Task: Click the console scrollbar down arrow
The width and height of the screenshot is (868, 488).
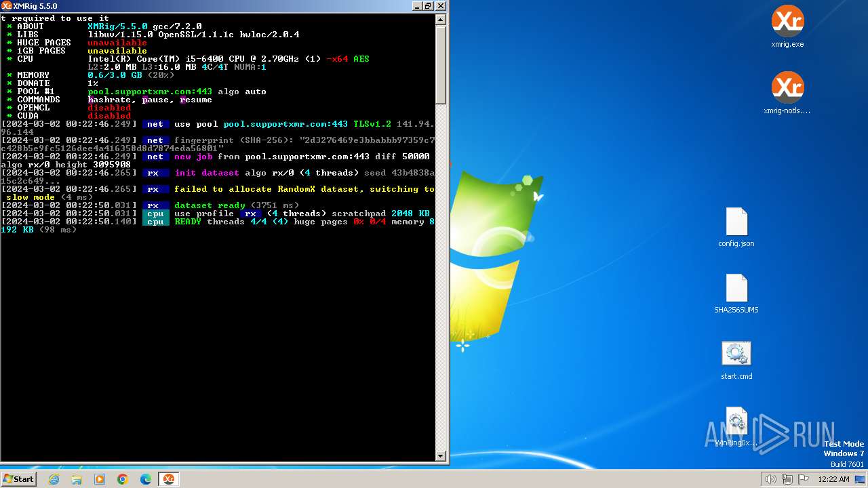Action: [x=441, y=456]
